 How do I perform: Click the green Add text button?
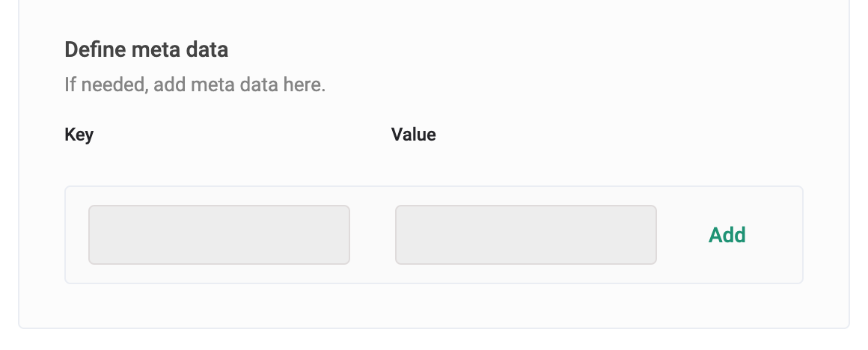tap(727, 235)
